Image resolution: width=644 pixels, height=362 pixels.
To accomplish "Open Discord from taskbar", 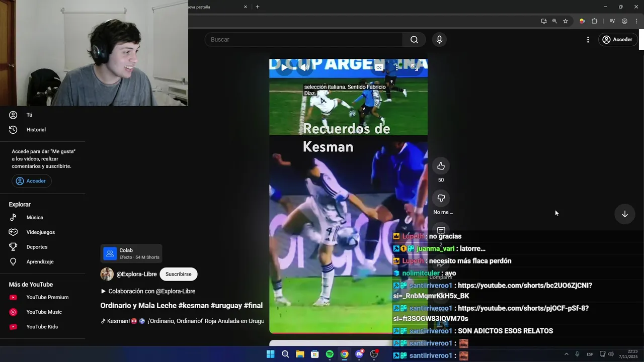I will 359,354.
